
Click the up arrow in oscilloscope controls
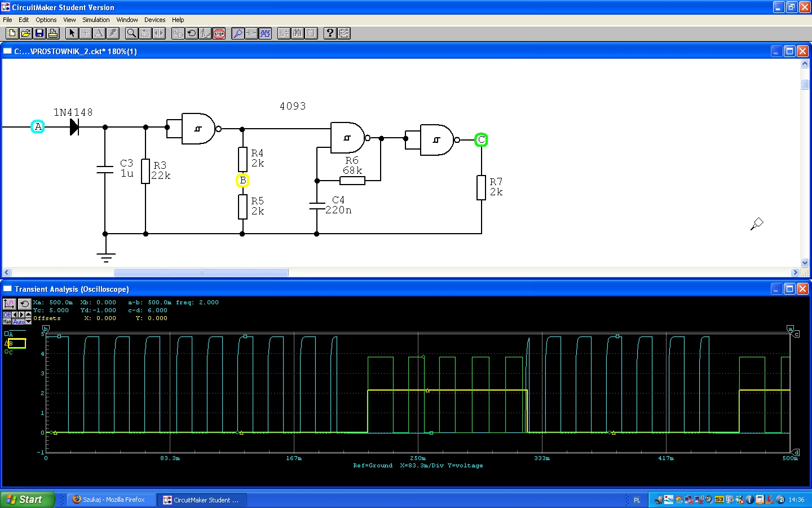tap(29, 314)
